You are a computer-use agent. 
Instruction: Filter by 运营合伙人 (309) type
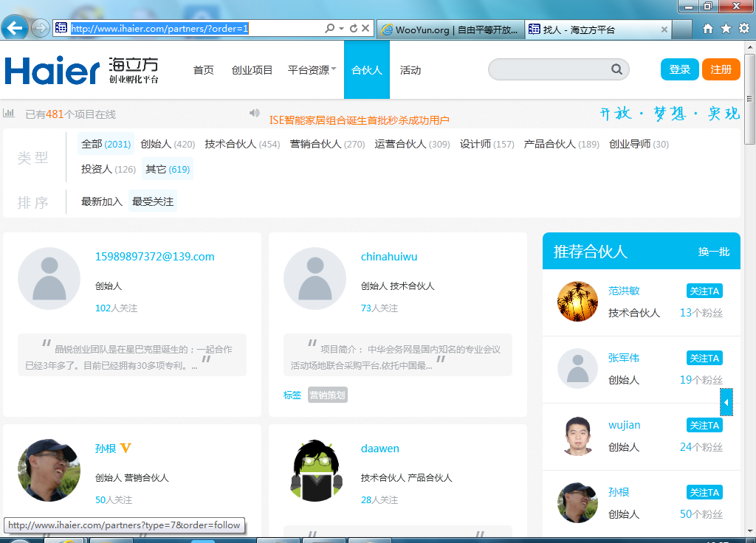pos(412,144)
